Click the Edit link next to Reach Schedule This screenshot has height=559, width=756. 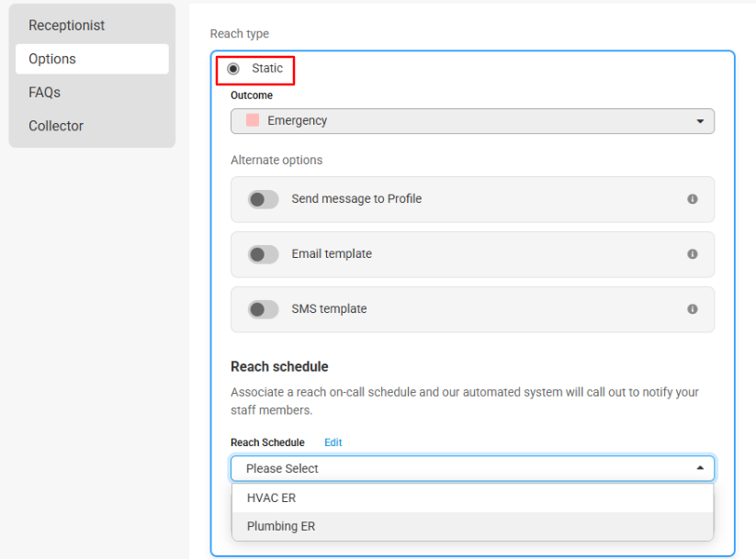pyautogui.click(x=333, y=442)
